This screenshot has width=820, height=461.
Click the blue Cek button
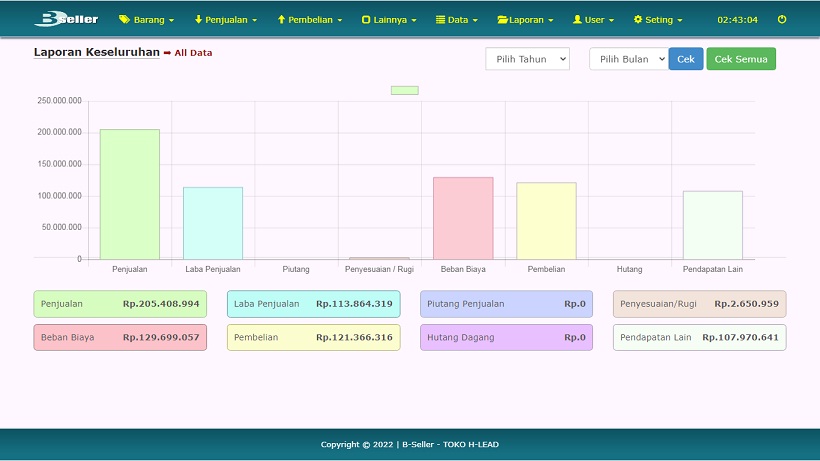685,59
